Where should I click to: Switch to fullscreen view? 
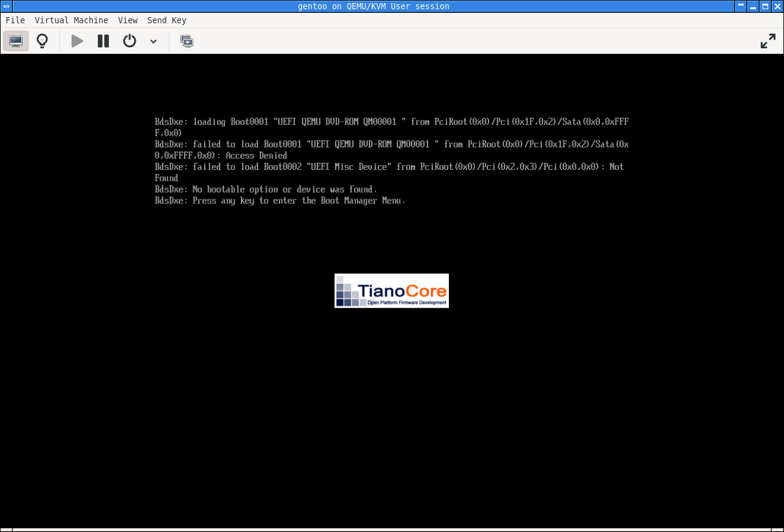point(767,41)
